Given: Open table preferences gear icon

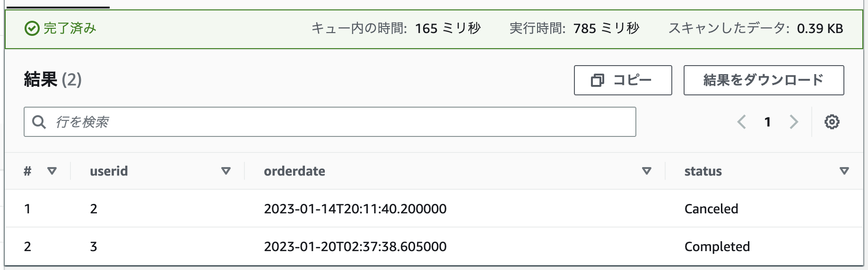Looking at the screenshot, I should pos(832,122).
